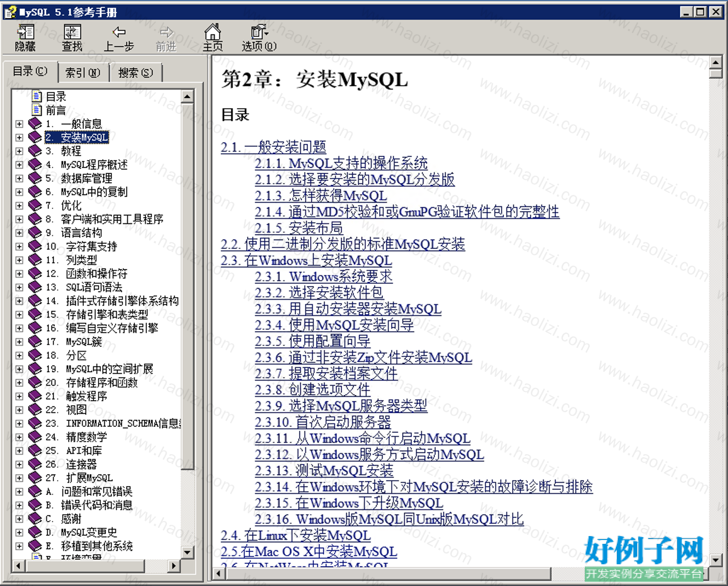Screen dimensions: 728x586
Task: Select tree item E. 移植到其他系统
Action: [89, 546]
